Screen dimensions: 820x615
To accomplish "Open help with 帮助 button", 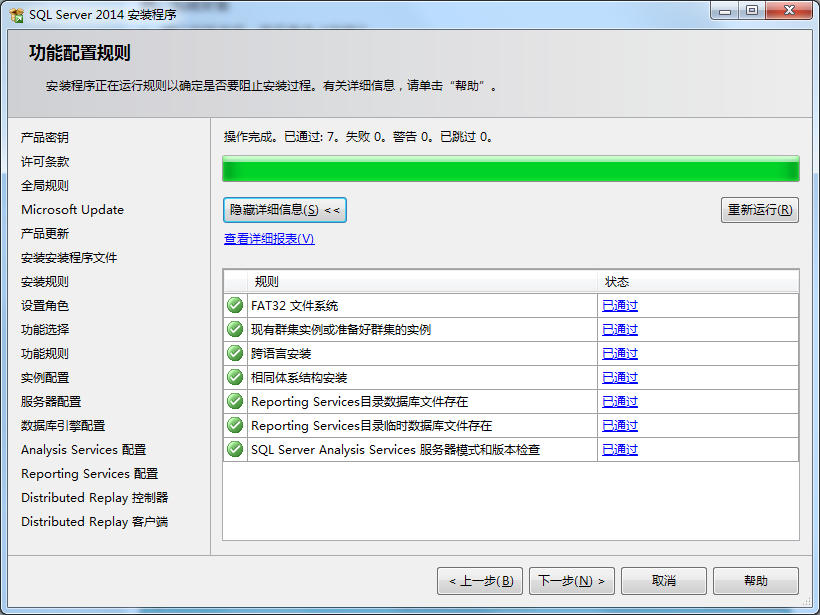I will (x=756, y=581).
